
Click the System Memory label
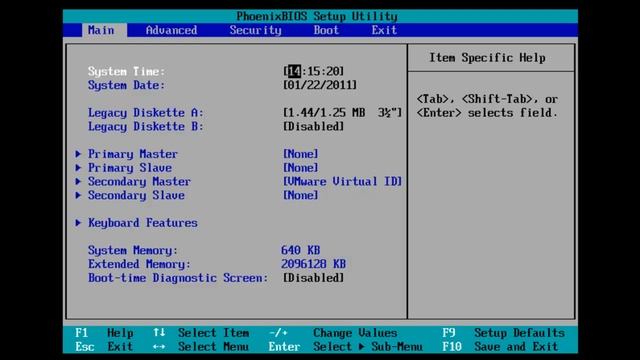point(133,250)
